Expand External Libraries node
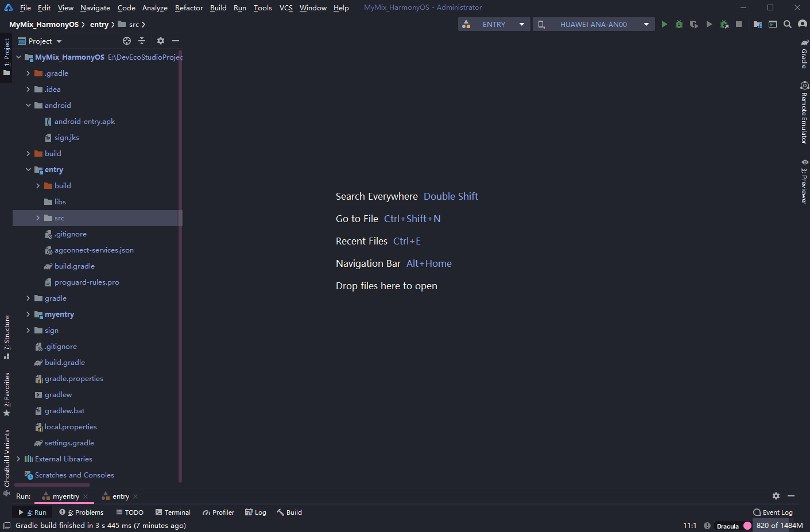 pyautogui.click(x=18, y=459)
